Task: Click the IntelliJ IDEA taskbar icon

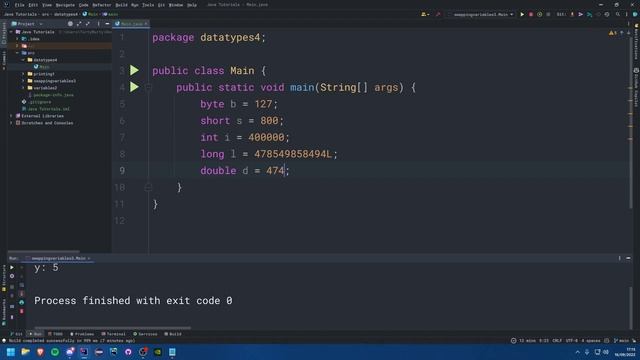Action: tap(84, 352)
